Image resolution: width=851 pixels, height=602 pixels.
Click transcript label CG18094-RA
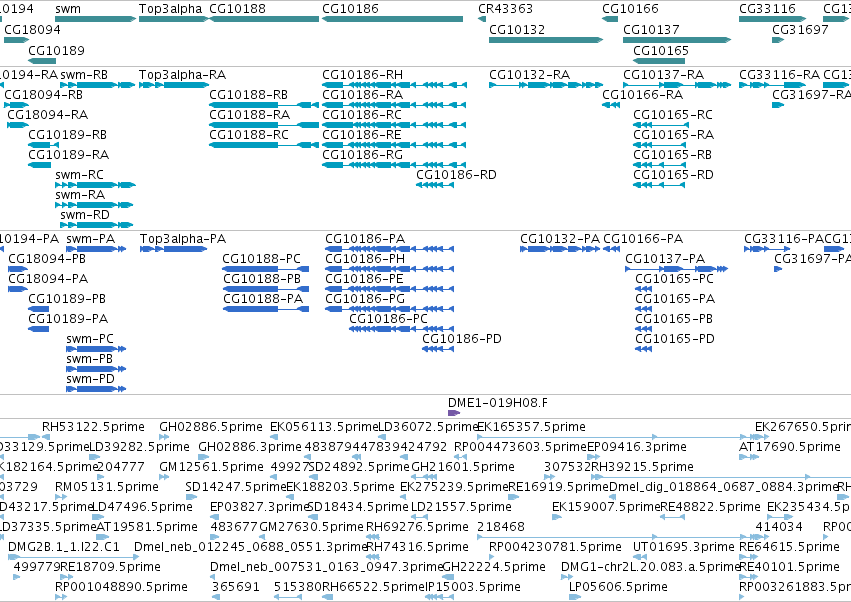coord(47,115)
